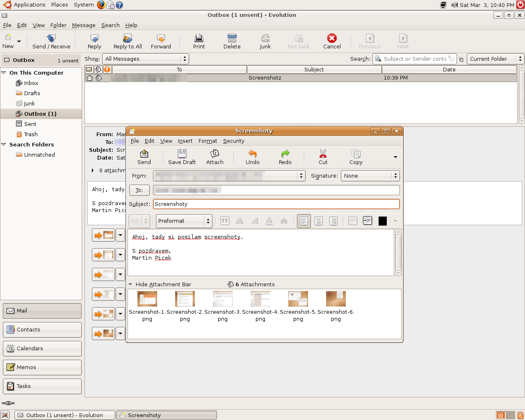525x420 pixels.
Task: Open the Search menu in Evolution
Action: click(110, 25)
